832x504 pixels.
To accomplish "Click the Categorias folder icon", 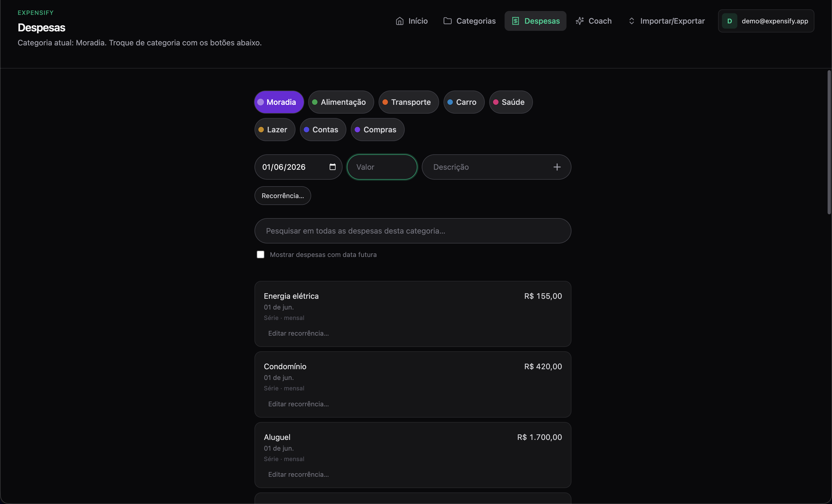I will (x=447, y=21).
